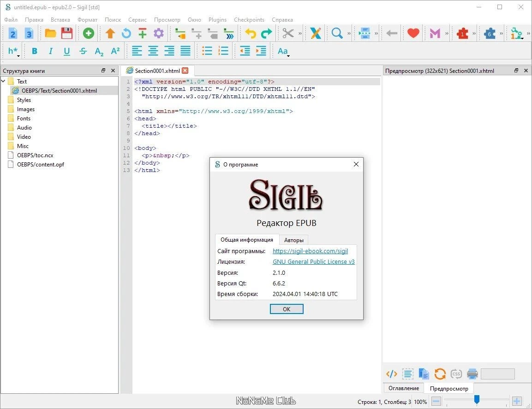This screenshot has height=409, width=532.
Task: Click the gray back arrow icon
Action: 392,33
